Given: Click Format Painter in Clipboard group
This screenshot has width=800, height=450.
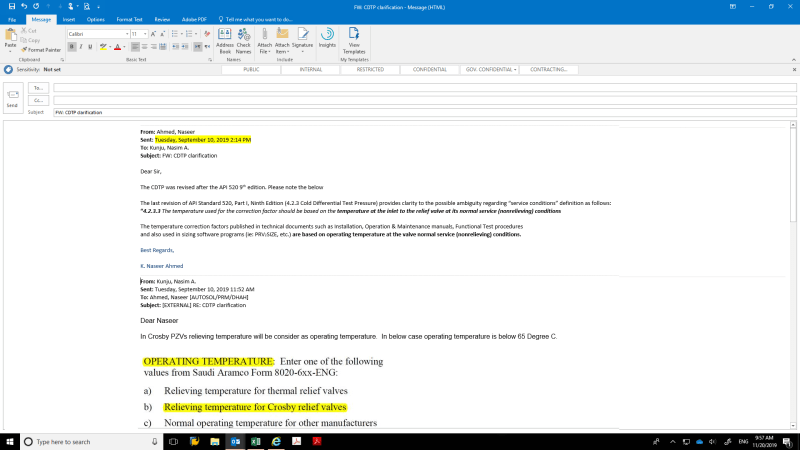Looking at the screenshot, I should (x=41, y=50).
